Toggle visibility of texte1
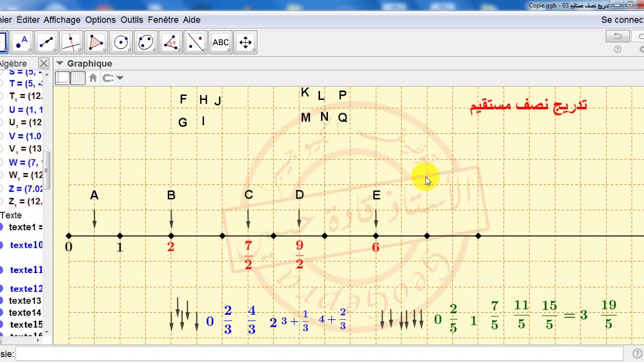 [2, 227]
